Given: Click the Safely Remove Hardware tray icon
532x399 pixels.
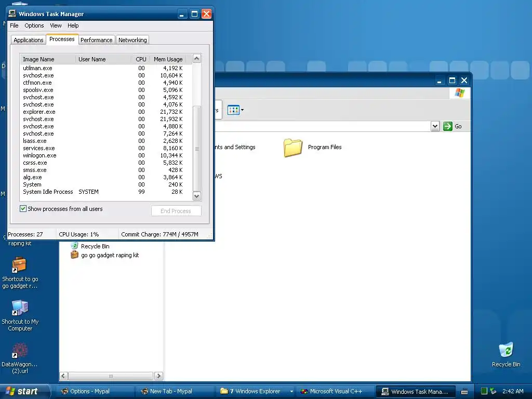Looking at the screenshot, I should [x=494, y=391].
